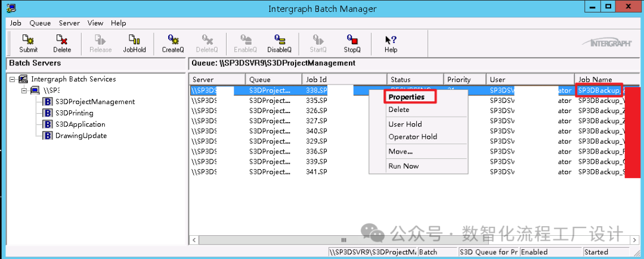
Task: Open the View menu
Action: [x=95, y=23]
